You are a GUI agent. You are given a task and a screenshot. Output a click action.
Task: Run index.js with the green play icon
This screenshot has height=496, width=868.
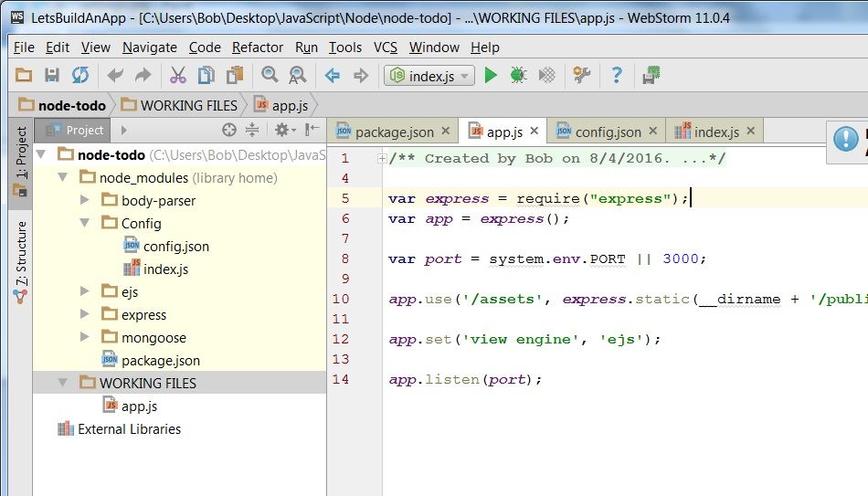[491, 76]
